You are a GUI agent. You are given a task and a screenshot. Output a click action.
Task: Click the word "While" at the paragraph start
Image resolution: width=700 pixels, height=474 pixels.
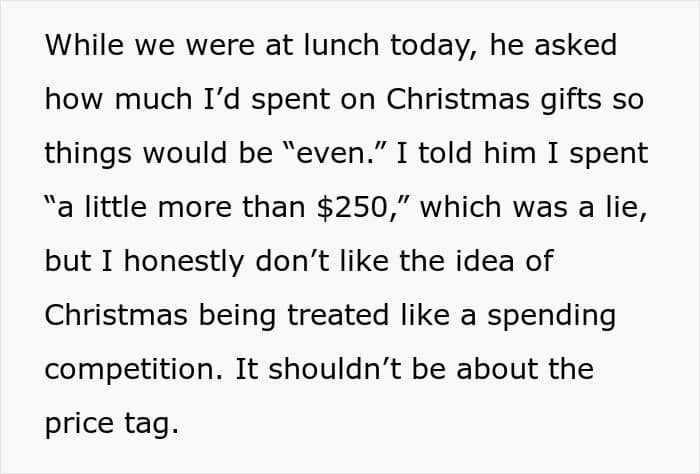79,46
